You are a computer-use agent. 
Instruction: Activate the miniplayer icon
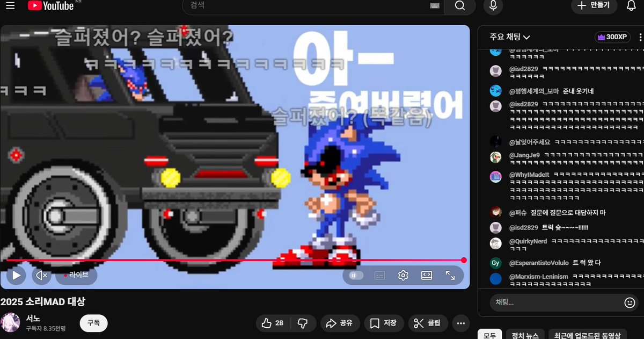(426, 275)
